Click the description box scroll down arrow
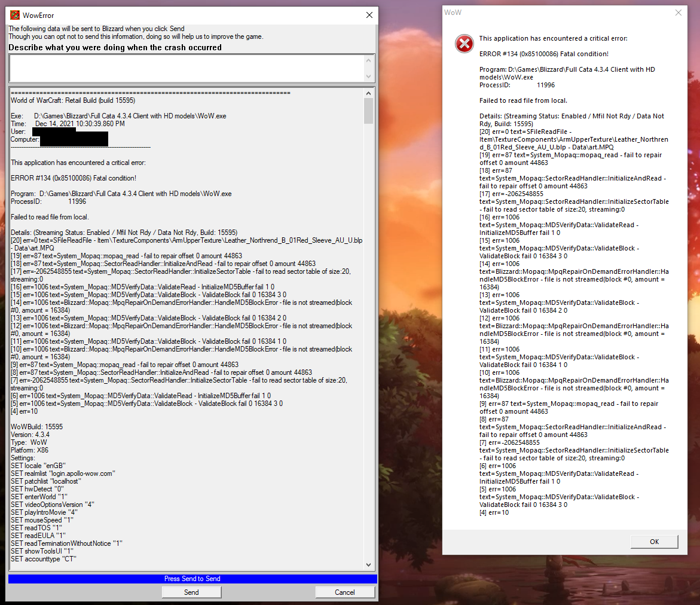This screenshot has height=605, width=700. click(x=368, y=76)
